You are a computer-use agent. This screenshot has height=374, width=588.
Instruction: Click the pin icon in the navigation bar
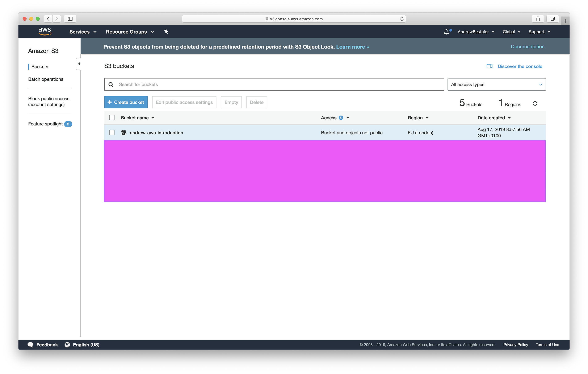[x=166, y=32]
